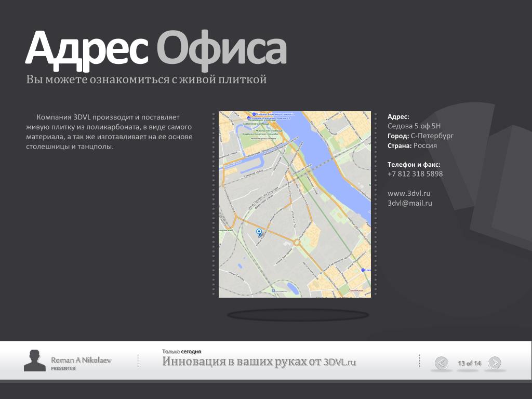Image resolution: width=532 pixels, height=399 pixels.
Task: Go to next slide arrow button
Action: pos(495,363)
